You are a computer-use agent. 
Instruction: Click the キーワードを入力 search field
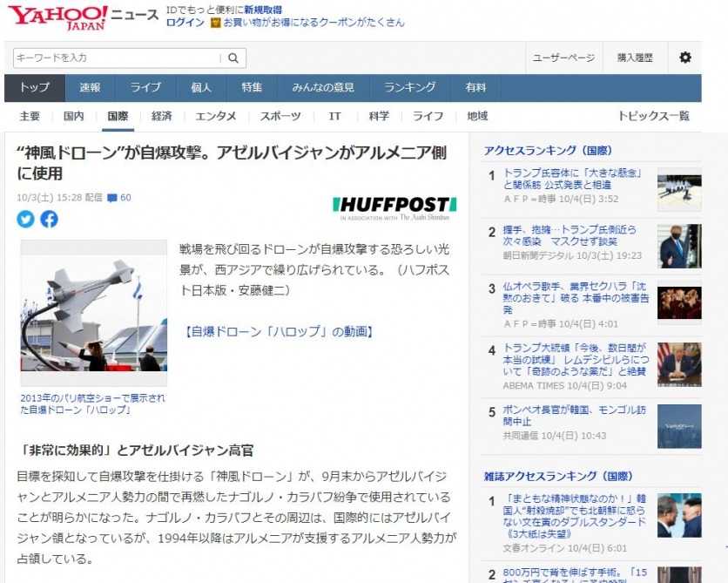(116, 58)
